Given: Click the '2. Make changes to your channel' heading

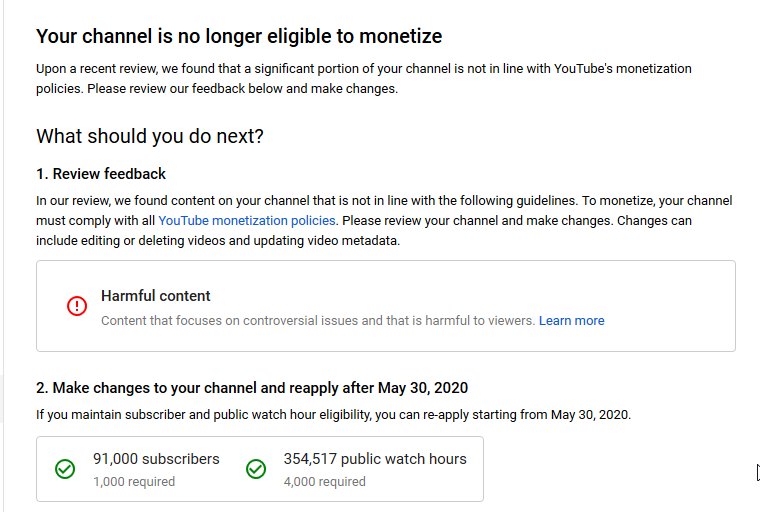Looking at the screenshot, I should tap(252, 388).
